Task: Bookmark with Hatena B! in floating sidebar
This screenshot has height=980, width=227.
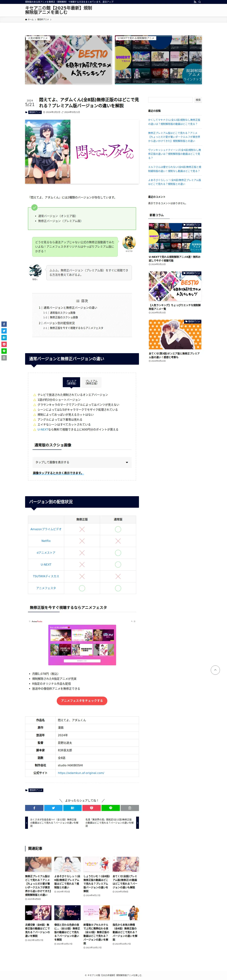Action: click(4, 337)
